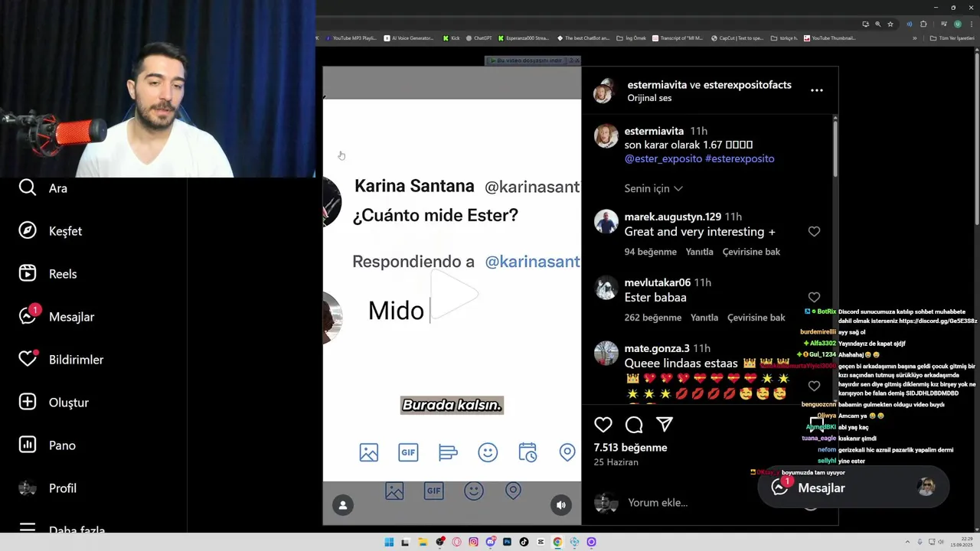
Task: Click the Discord invite link in chat
Action: [938, 321]
